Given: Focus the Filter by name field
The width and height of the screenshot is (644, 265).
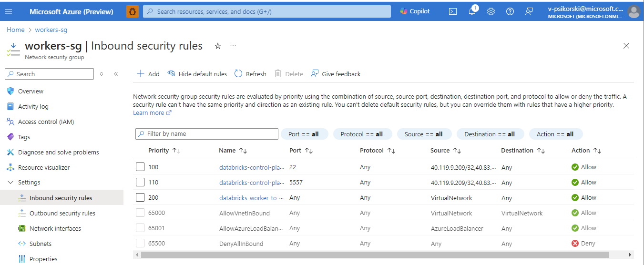Looking at the screenshot, I should 207,134.
